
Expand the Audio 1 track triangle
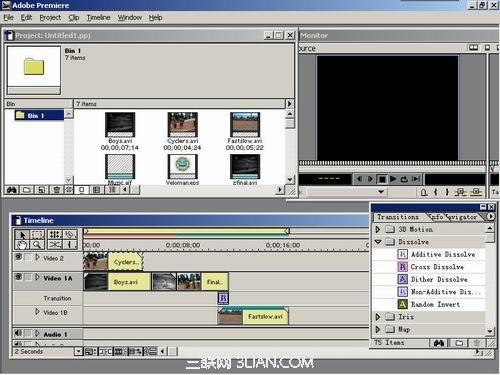pos(37,334)
